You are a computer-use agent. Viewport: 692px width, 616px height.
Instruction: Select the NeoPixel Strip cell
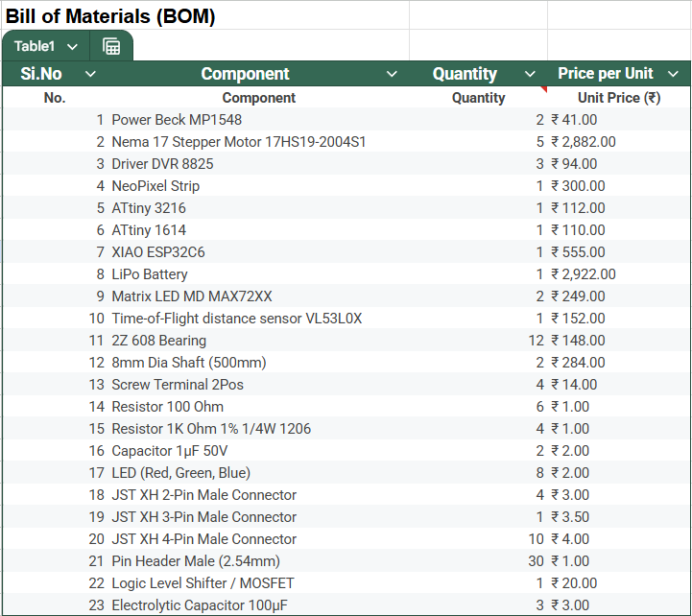coord(258,186)
